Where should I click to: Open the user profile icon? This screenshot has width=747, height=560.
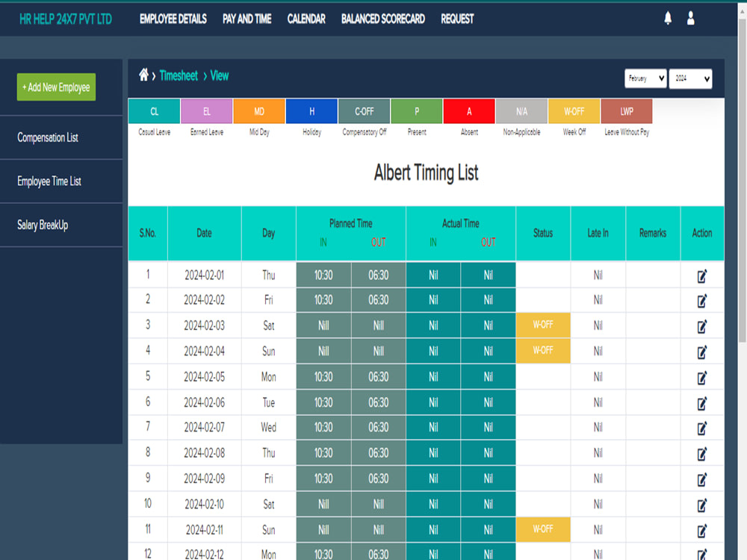(690, 19)
